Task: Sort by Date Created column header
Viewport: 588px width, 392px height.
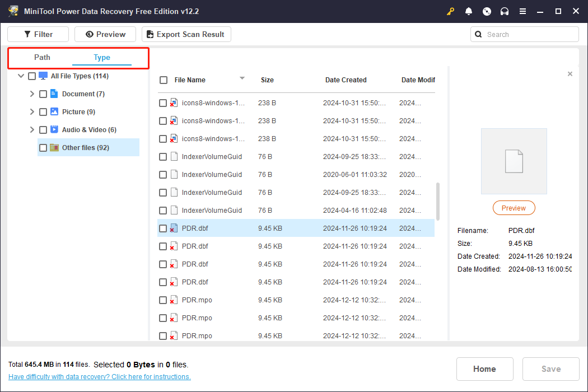Action: pyautogui.click(x=346, y=80)
